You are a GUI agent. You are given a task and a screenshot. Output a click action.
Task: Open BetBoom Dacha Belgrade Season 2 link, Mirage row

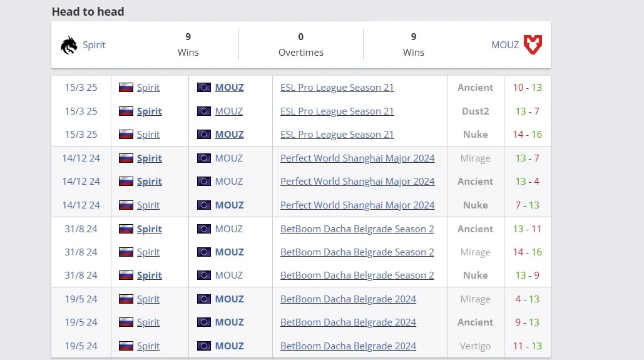pyautogui.click(x=357, y=252)
